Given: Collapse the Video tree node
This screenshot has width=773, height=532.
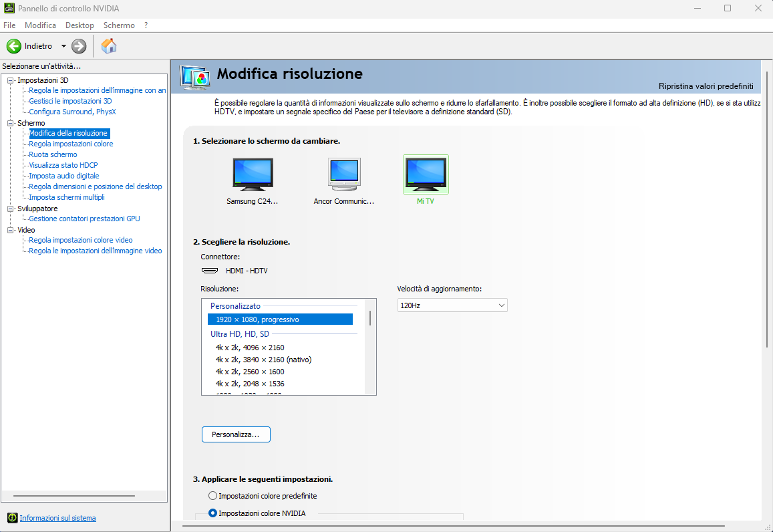Looking at the screenshot, I should pyautogui.click(x=10, y=231).
